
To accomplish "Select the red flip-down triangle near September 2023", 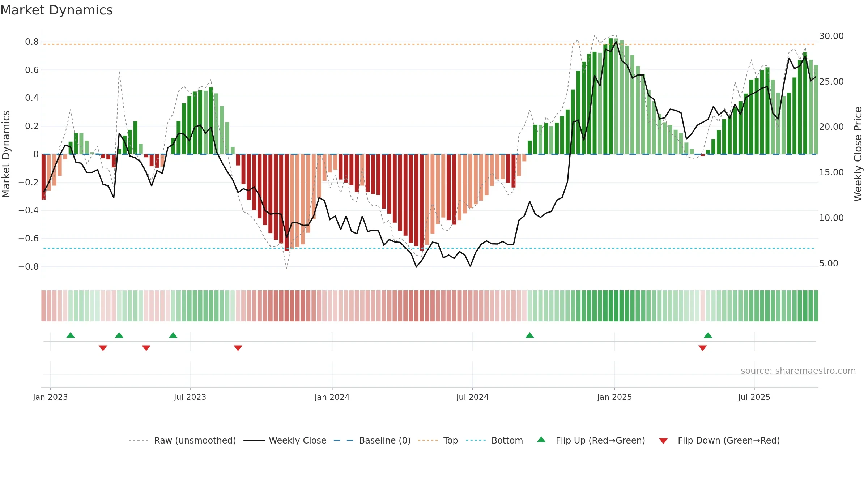I will [x=238, y=348].
